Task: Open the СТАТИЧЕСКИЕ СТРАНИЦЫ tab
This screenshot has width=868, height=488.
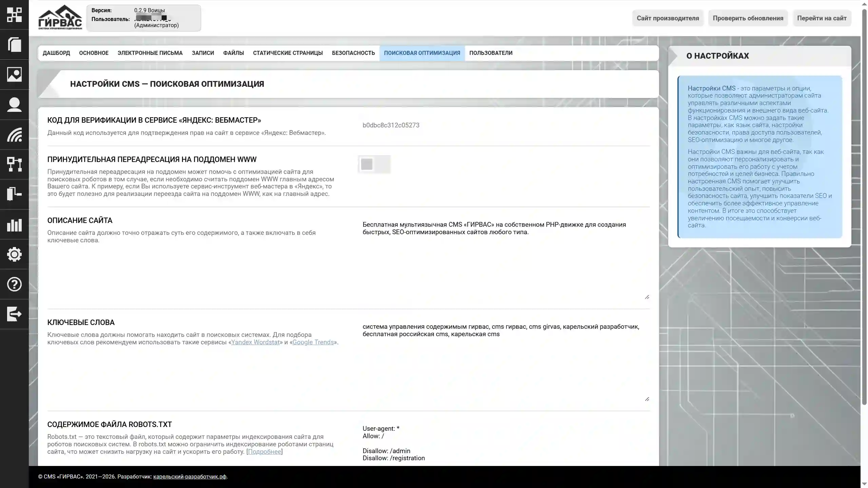Action: 288,53
